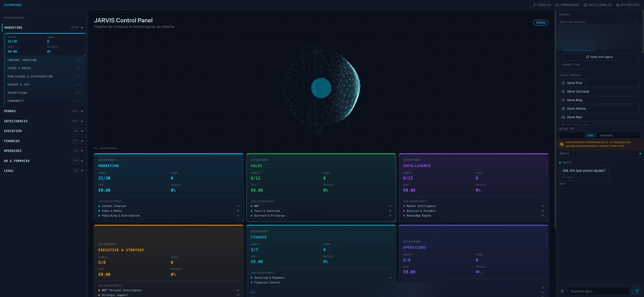Collapse the Marketing department section
Screen dimensions: 644x297
(x=82, y=28)
